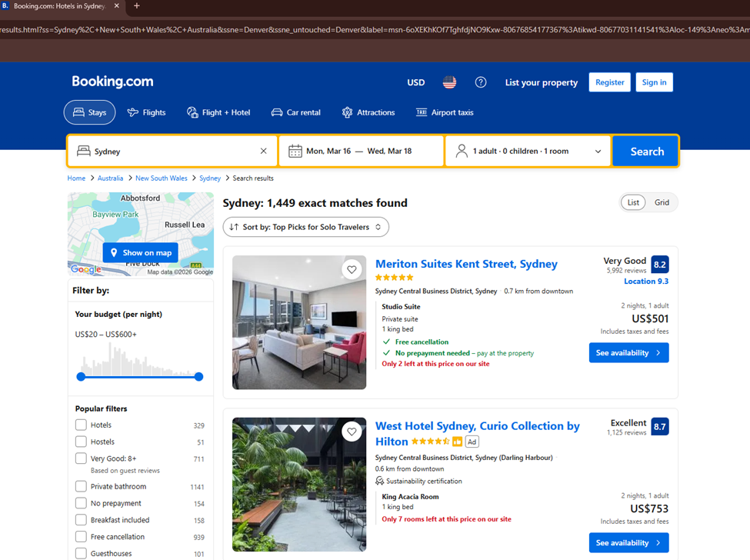This screenshot has width=750, height=560.
Task: Switch to the Car rental tab
Action: point(295,112)
